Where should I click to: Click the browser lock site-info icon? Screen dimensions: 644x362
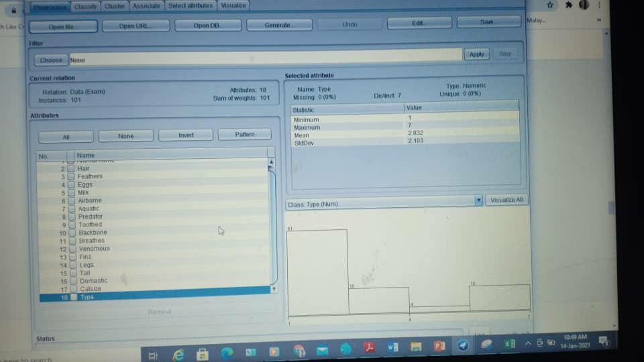13,11
